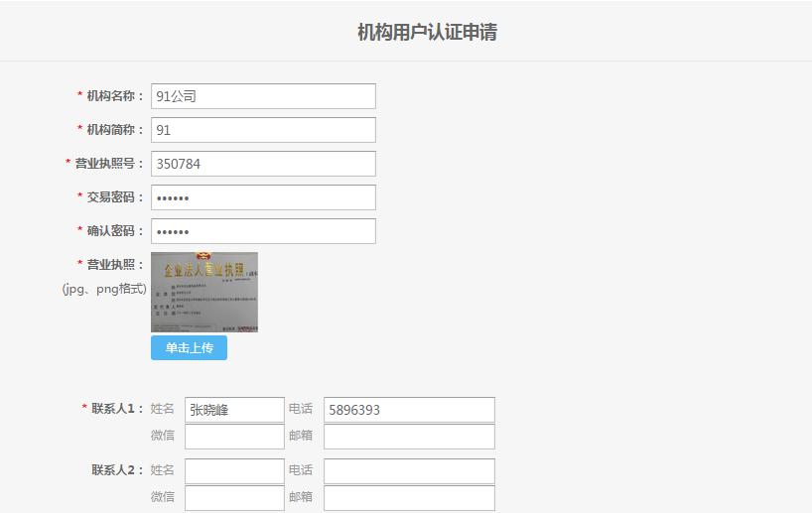Viewport: 812px width, 513px height.
Task: Click the 联系人2 电话 input box
Action: (x=409, y=471)
